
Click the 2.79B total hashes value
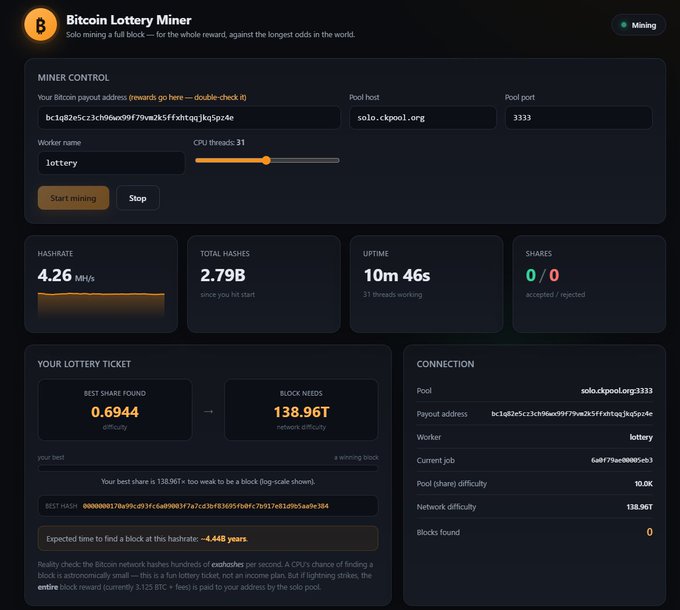pos(223,275)
